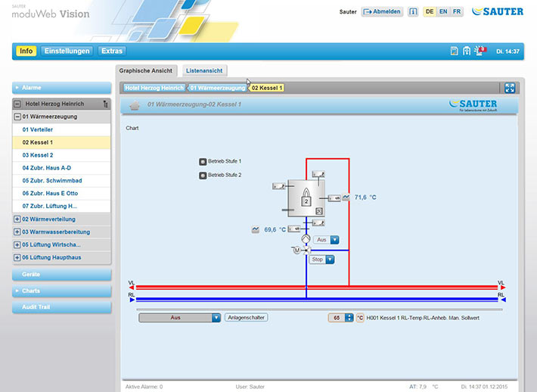
Task: Open chart icon next to 71,6 °C
Action: [346, 198]
